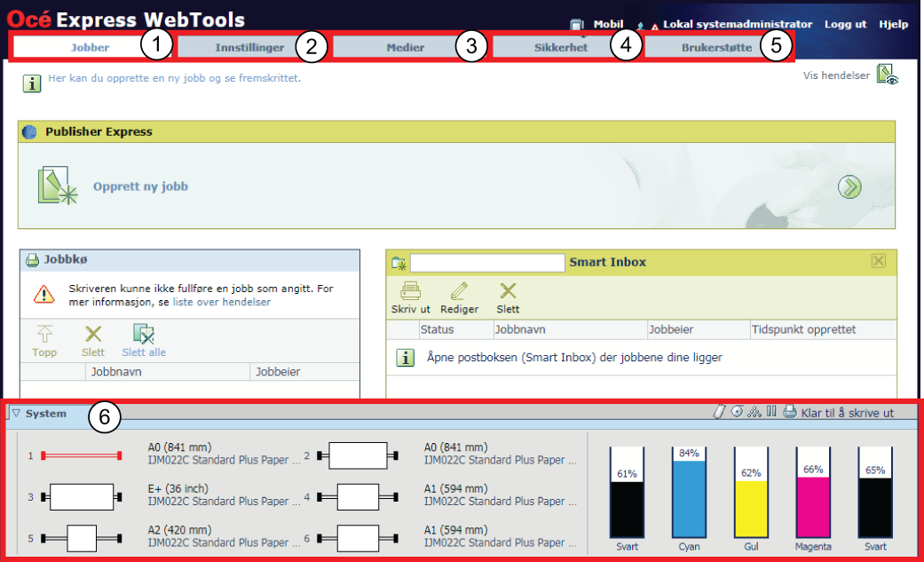Click printer icon next to Klar til å skrive ut
The width and height of the screenshot is (924, 562).
790,412
